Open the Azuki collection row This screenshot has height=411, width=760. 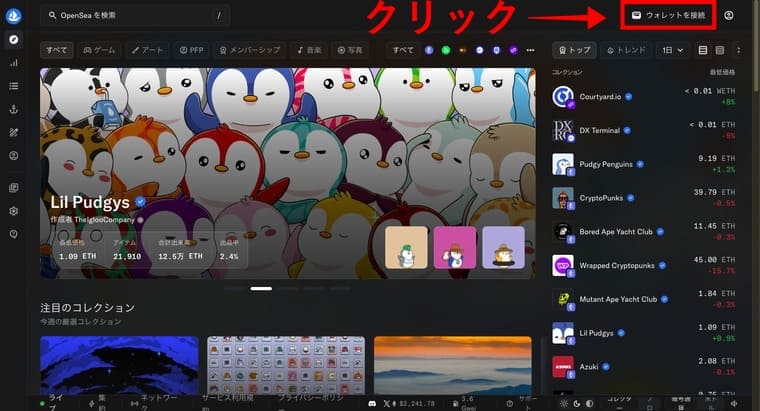[x=643, y=367]
